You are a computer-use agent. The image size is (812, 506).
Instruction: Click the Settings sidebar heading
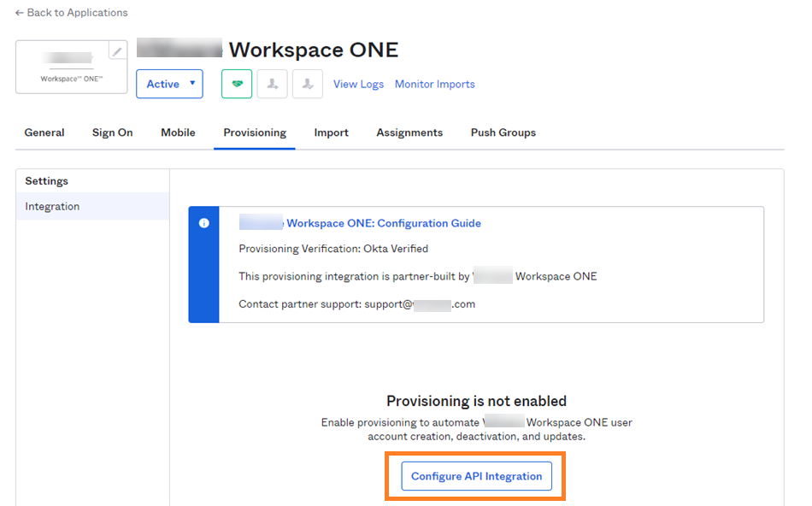pyautogui.click(x=47, y=180)
